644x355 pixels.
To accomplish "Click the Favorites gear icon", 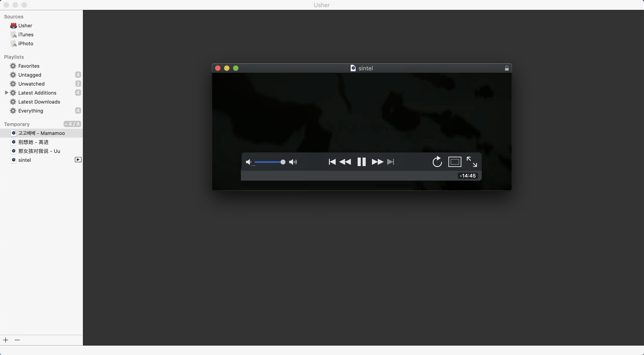I will [13, 66].
